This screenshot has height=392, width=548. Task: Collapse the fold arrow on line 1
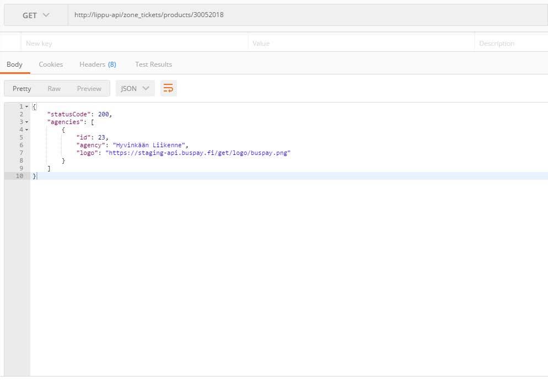click(26, 106)
